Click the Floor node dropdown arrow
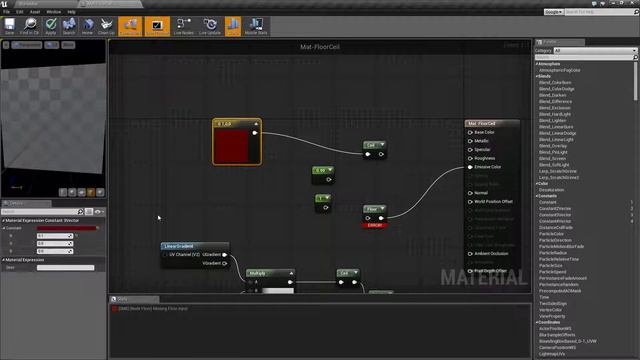The image size is (640, 360). [x=382, y=209]
